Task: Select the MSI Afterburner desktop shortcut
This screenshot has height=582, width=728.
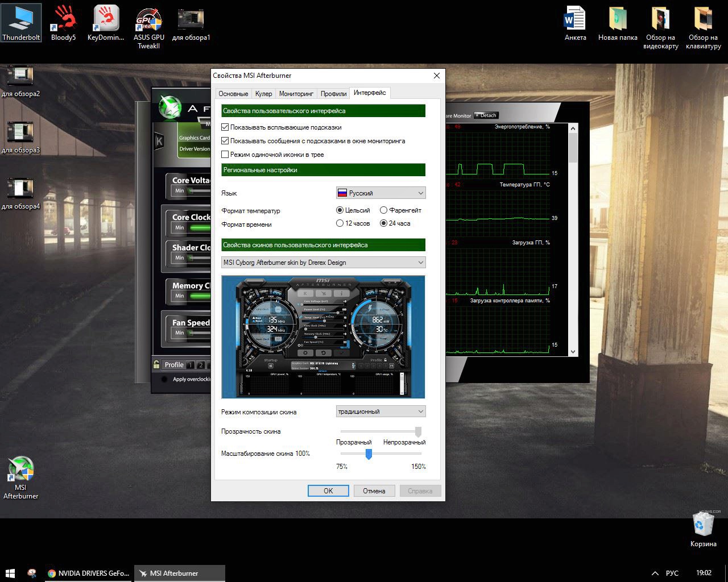Action: (x=21, y=477)
